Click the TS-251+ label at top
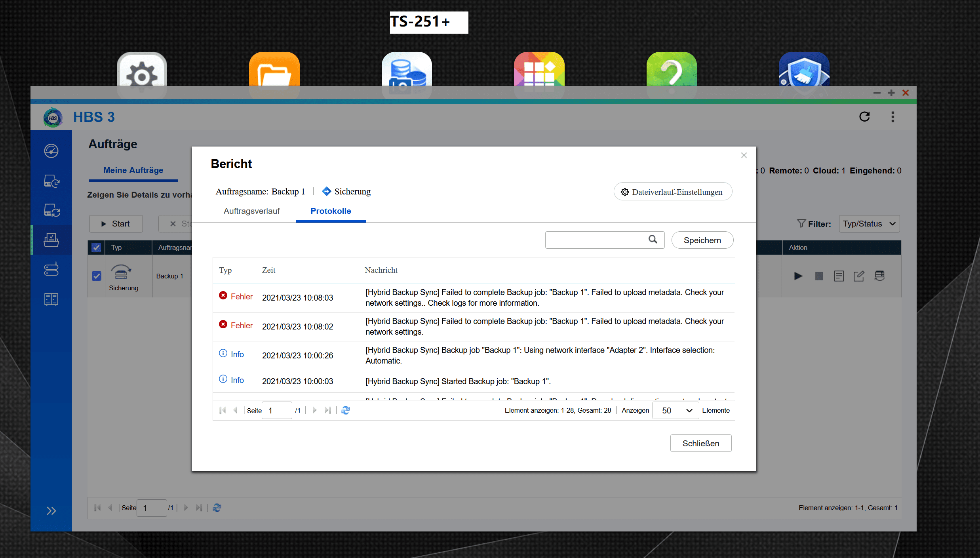Image resolution: width=980 pixels, height=558 pixels. [429, 22]
